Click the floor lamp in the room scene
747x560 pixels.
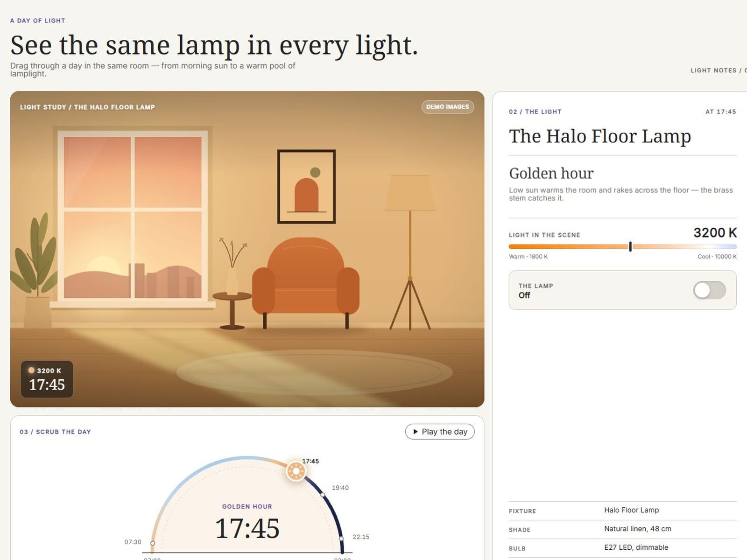point(410,252)
